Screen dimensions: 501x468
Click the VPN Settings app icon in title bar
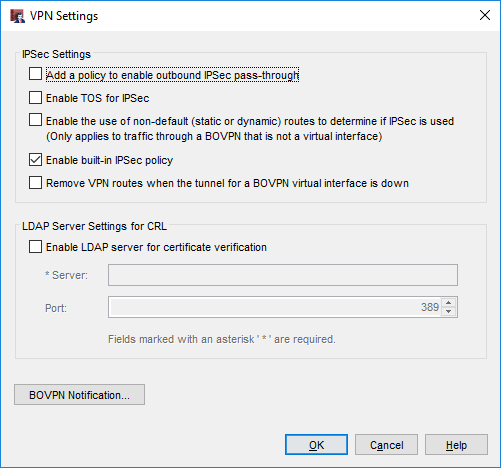17,16
